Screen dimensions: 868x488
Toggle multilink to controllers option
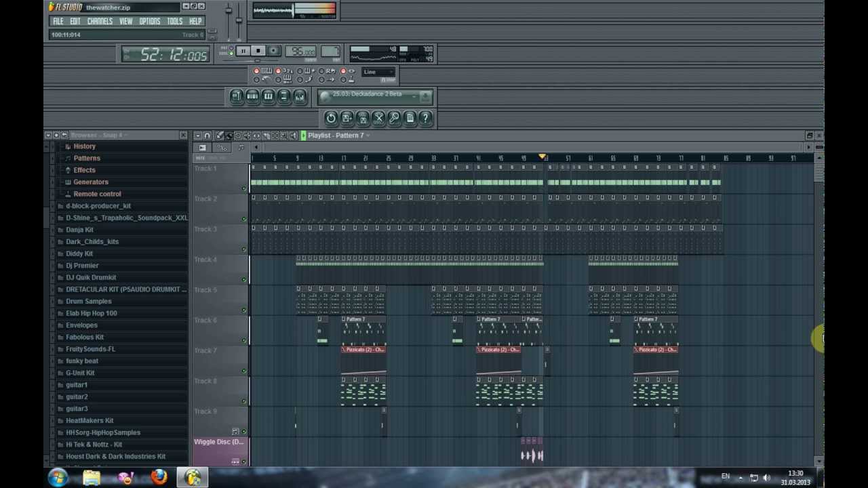pyautogui.click(x=349, y=80)
